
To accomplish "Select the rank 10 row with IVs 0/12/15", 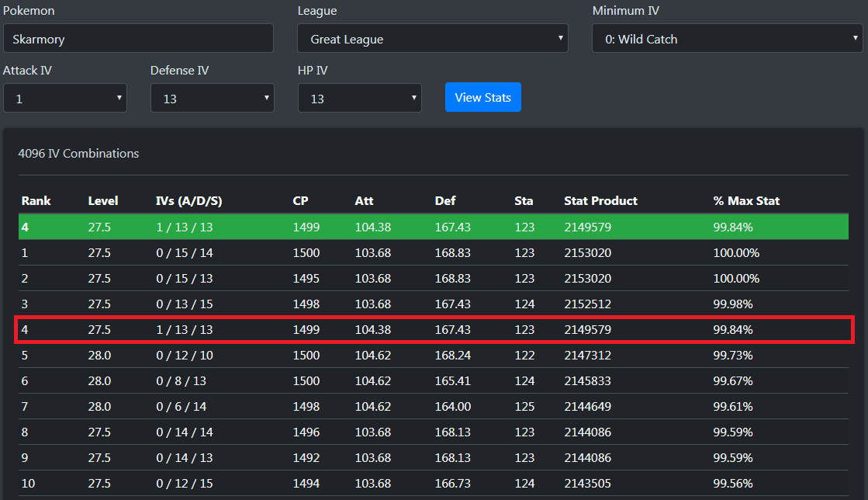I will 434,483.
